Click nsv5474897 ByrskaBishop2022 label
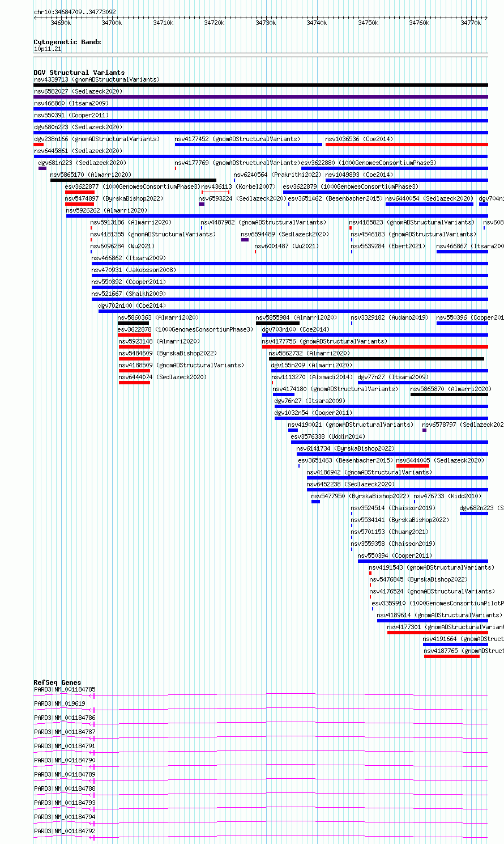504x844 pixels. (x=114, y=198)
